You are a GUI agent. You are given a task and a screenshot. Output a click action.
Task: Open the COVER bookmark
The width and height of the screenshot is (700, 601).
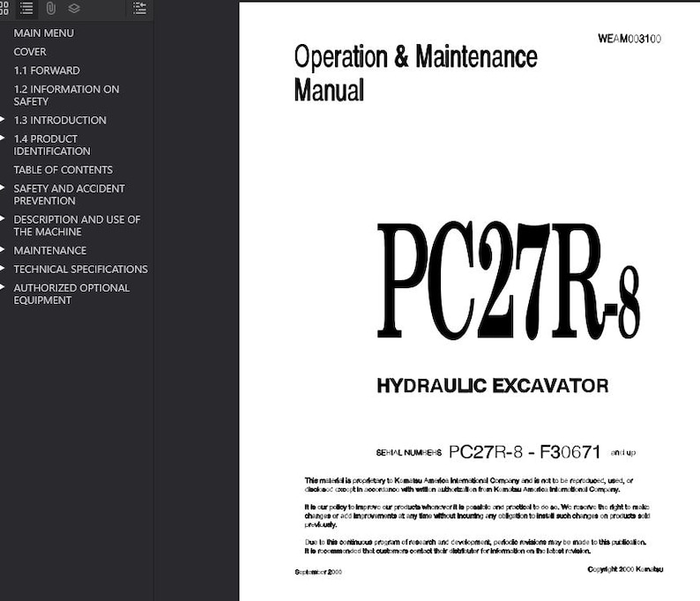point(29,52)
